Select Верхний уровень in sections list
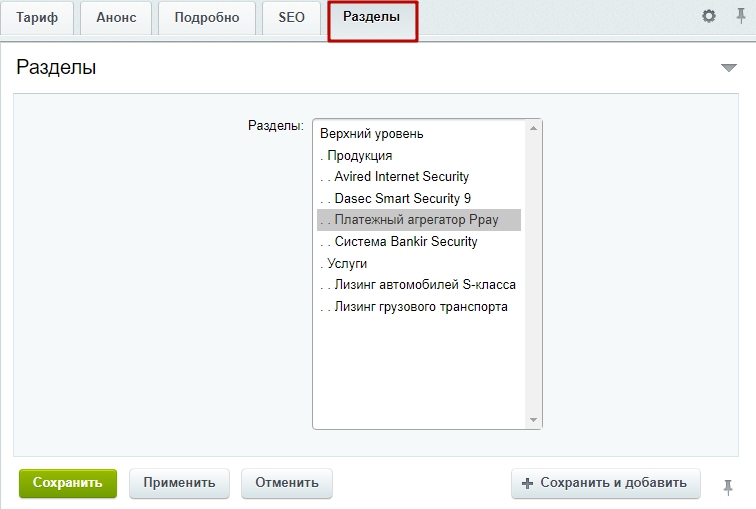This screenshot has width=756, height=509. click(419, 134)
